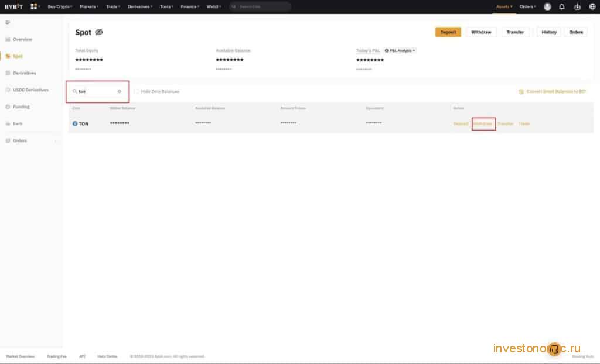The height and width of the screenshot is (364, 600).
Task: Open API footer link
Action: (x=82, y=356)
